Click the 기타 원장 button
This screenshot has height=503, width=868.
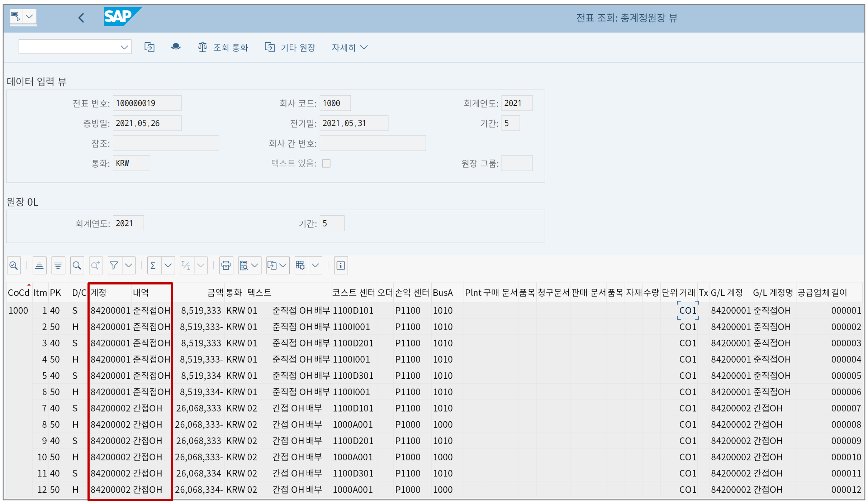pos(290,47)
